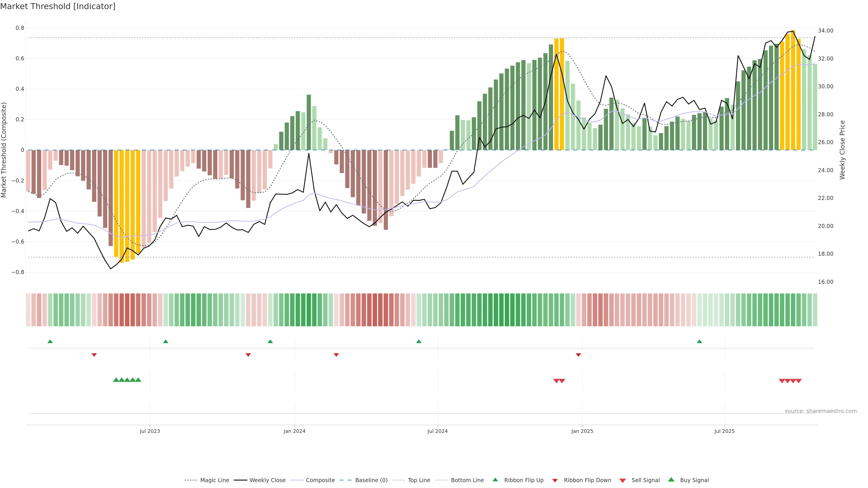Click the Sell Signal legend icon
This screenshot has height=488, width=868.
623,480
